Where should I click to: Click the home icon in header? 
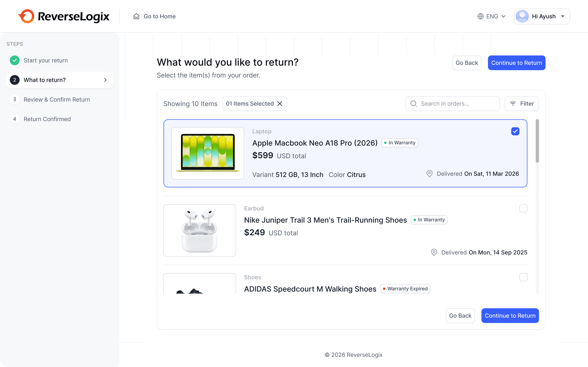(136, 16)
